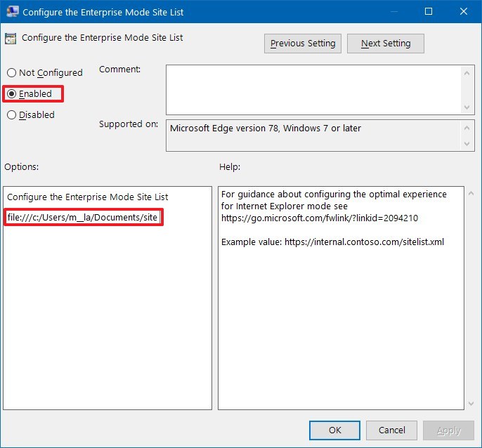Maximize the dialog window

click(428, 12)
